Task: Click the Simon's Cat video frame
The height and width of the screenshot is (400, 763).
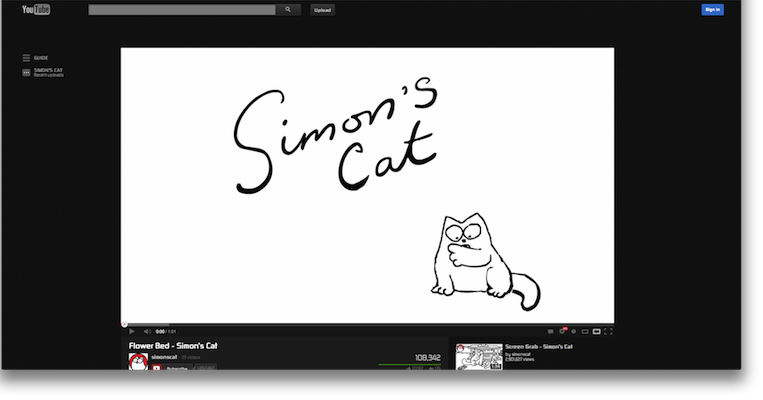Action: coord(367,185)
